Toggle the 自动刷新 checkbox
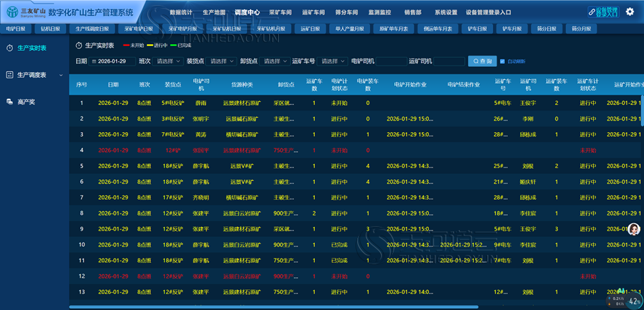The width and height of the screenshot is (644, 310). pos(502,61)
